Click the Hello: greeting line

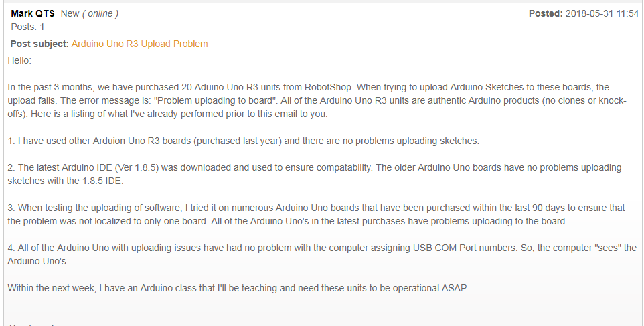tap(19, 60)
